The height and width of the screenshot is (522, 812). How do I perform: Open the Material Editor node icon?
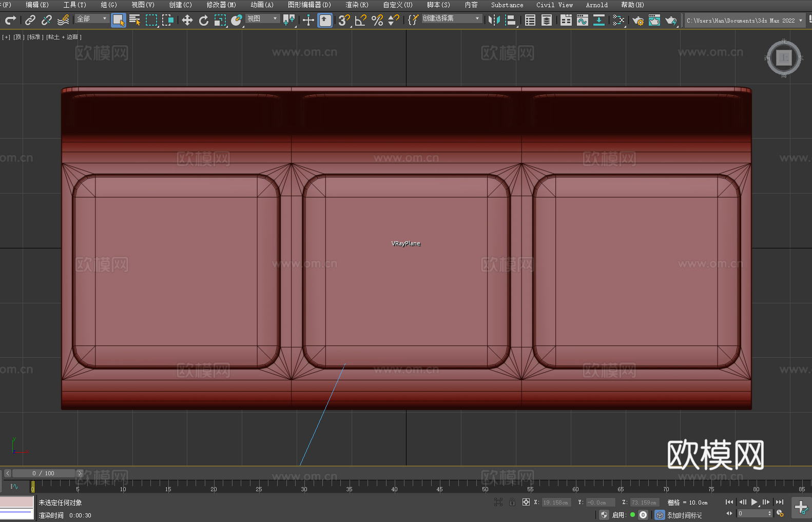click(x=618, y=20)
